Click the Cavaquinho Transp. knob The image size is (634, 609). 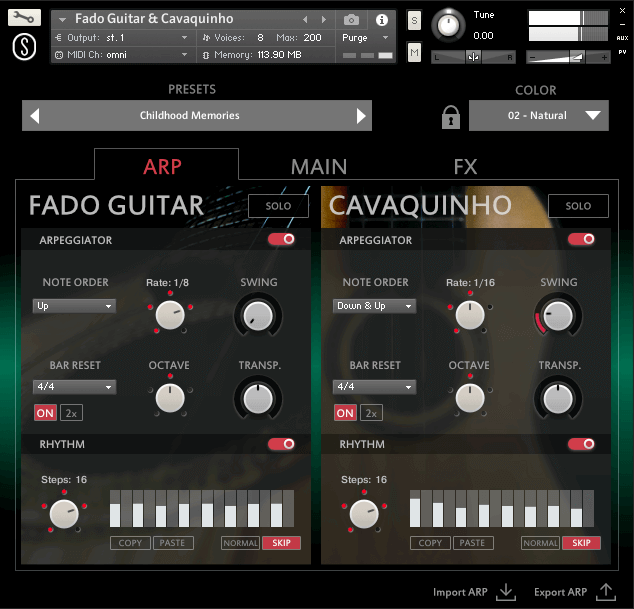(558, 399)
